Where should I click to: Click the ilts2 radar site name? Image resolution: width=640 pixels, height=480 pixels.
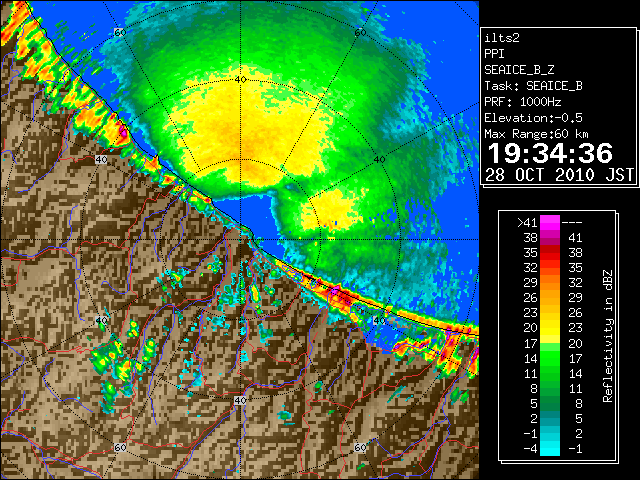point(502,38)
